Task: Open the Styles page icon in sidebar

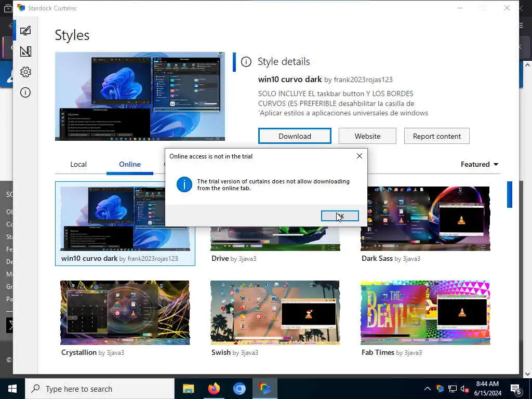Action: (x=25, y=31)
